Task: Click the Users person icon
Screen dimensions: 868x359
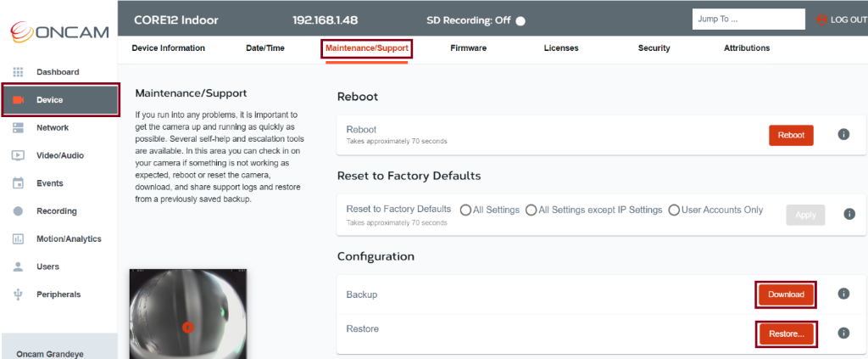Action: tap(19, 266)
